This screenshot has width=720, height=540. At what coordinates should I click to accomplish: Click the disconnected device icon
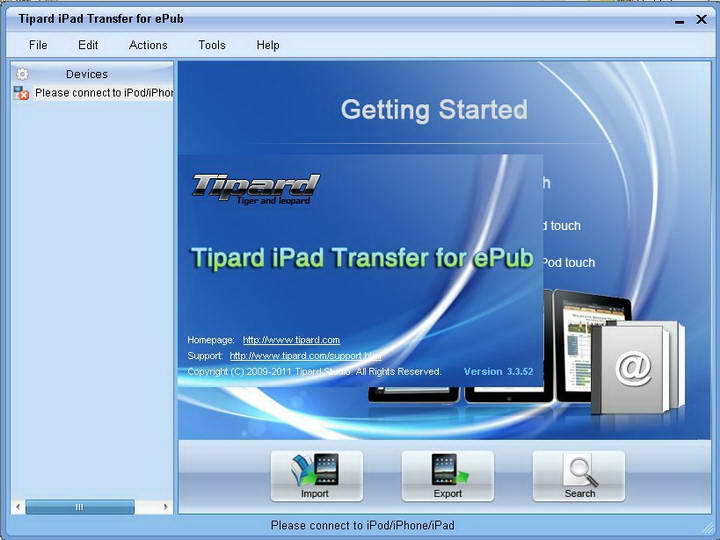point(21,93)
